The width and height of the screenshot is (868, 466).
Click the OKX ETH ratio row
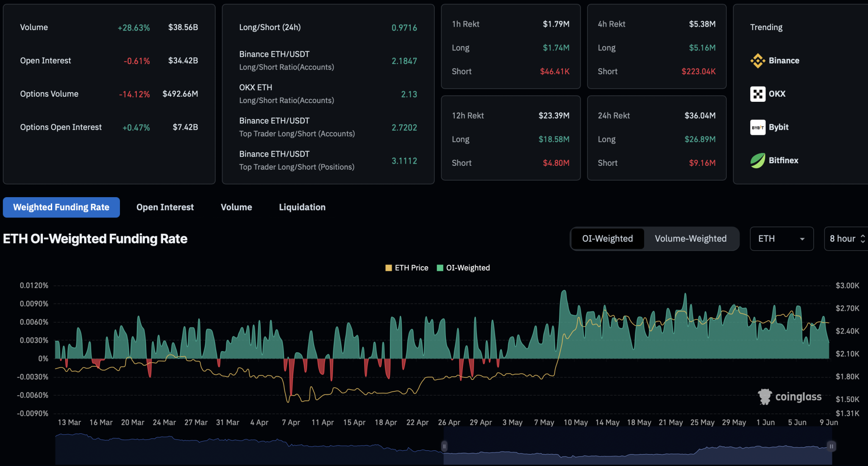point(328,94)
